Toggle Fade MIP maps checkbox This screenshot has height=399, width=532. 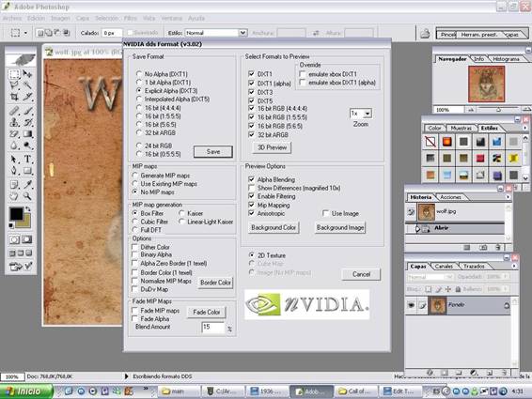tap(134, 310)
